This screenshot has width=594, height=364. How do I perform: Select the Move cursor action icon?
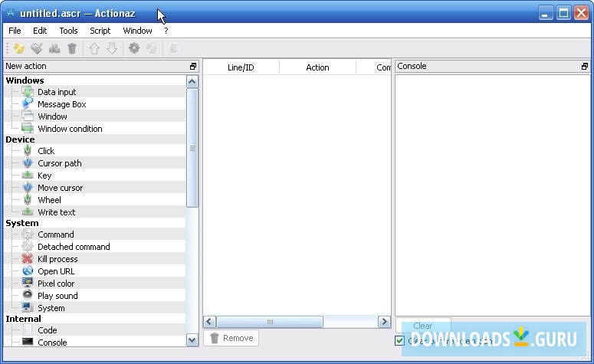[x=28, y=187]
